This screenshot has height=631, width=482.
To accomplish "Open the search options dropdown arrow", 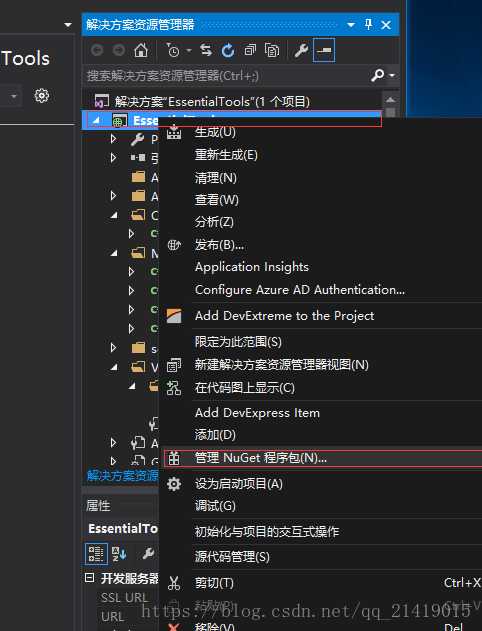I will coord(392,75).
